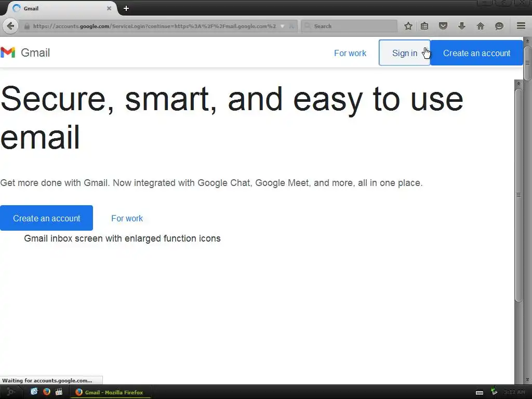Click the Sign in button
Screen dimensions: 532x399
(x=404, y=53)
